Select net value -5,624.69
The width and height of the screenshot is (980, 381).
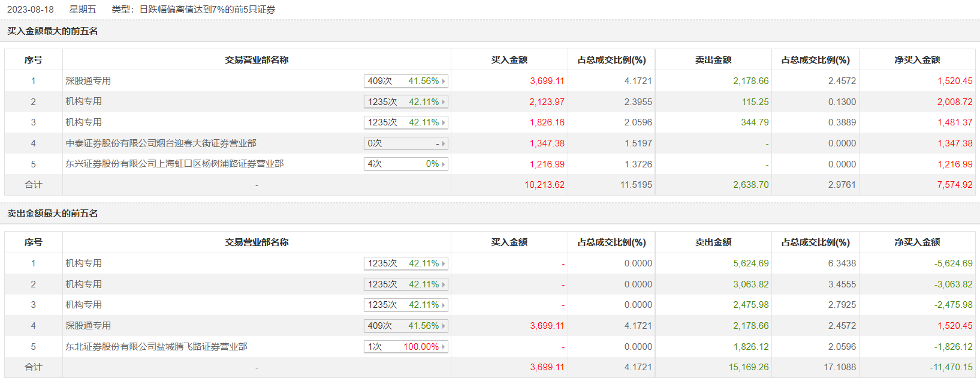(x=953, y=263)
